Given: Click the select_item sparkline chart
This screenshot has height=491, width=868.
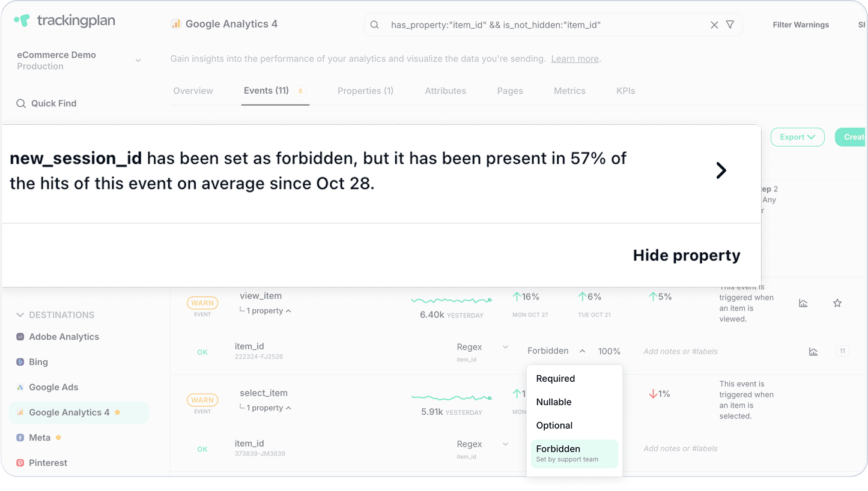Looking at the screenshot, I should (x=452, y=397).
